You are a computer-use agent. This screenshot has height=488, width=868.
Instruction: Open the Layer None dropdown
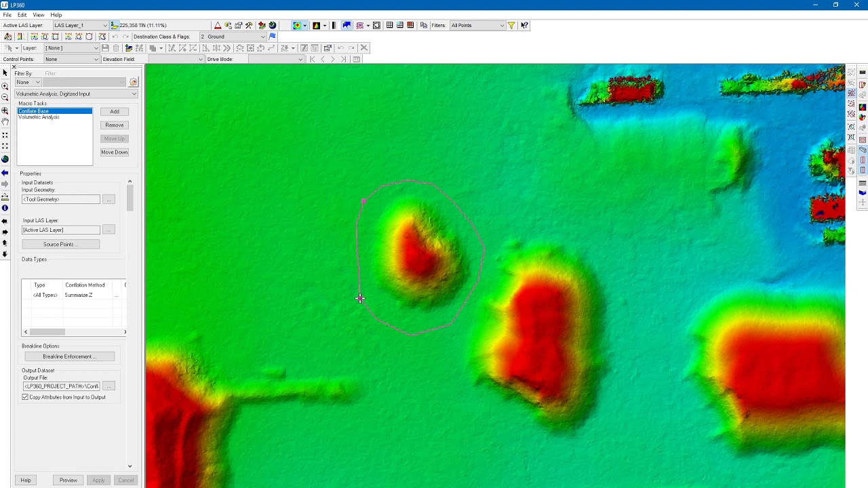click(x=72, y=48)
